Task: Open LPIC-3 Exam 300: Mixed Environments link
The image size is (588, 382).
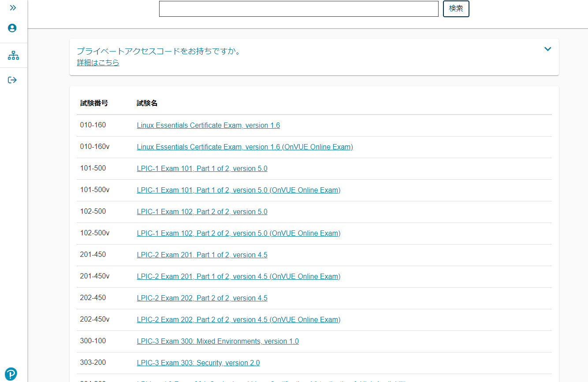Action: pyautogui.click(x=218, y=341)
